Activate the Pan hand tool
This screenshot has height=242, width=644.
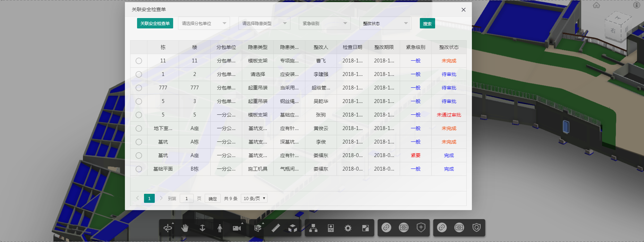[x=185, y=228]
